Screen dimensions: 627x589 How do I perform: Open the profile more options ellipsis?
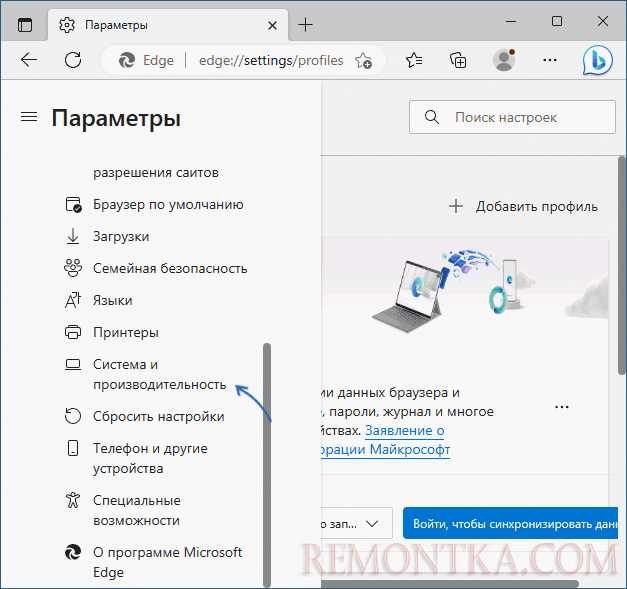(x=562, y=407)
